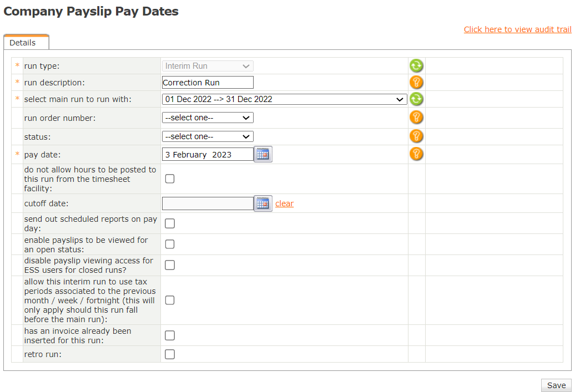Click help icon for run description
Image resolution: width=575 pixels, height=392 pixels.
(x=416, y=83)
